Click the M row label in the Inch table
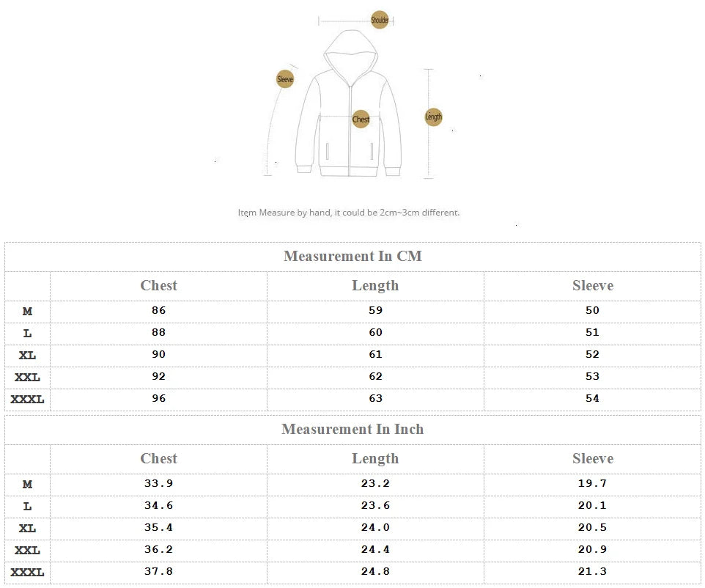Image resolution: width=705 pixels, height=588 pixels. pos(28,485)
